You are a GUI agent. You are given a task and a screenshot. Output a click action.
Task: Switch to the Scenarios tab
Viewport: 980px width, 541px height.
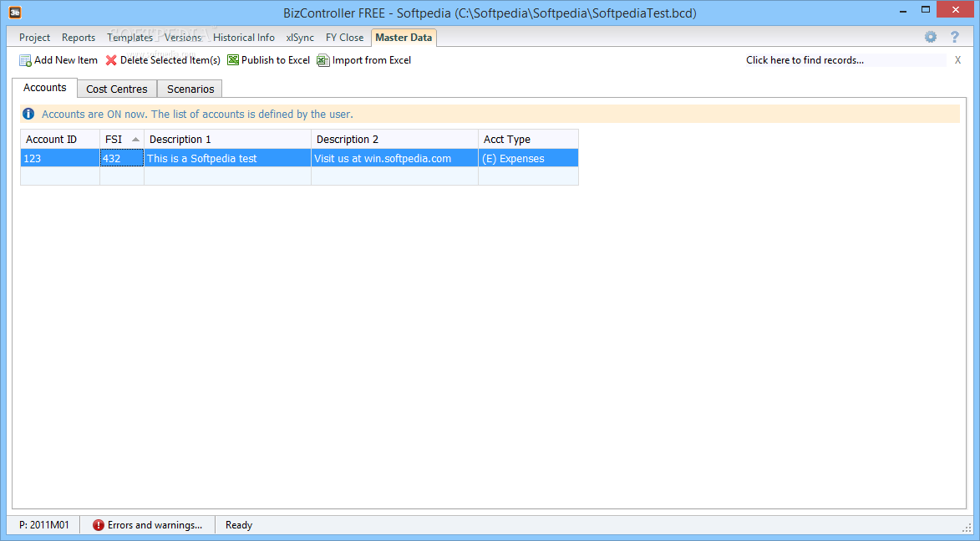click(x=190, y=89)
